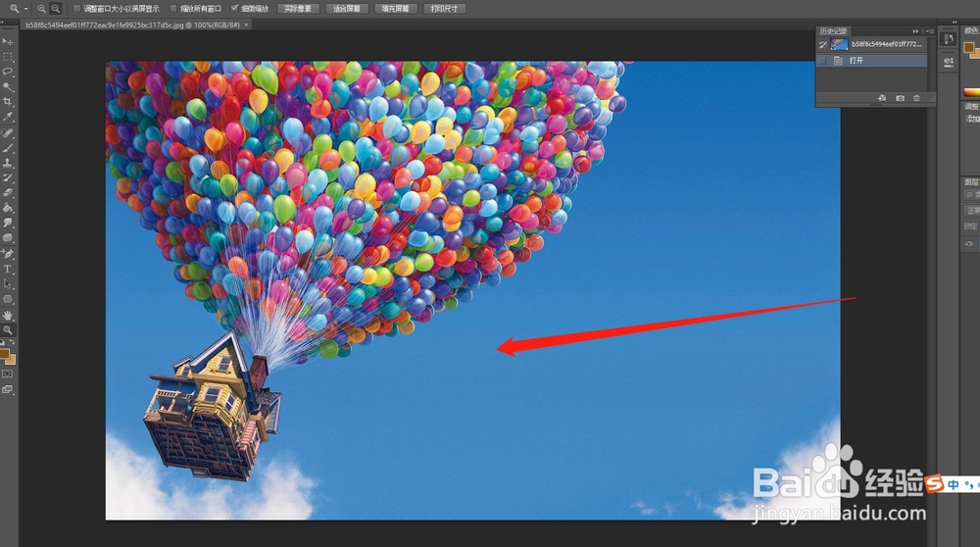The image size is (980, 547).
Task: Enable resize windows to fit checkbox
Action: pos(76,9)
